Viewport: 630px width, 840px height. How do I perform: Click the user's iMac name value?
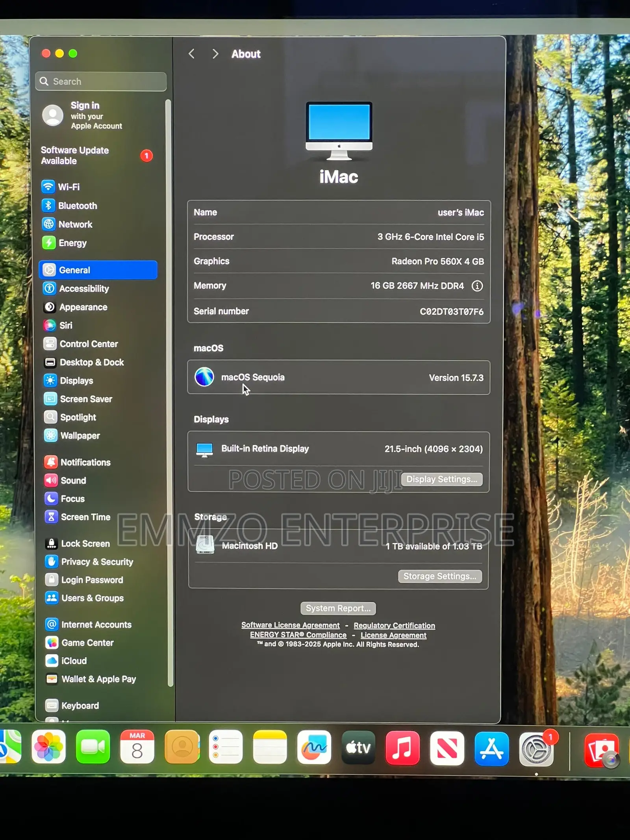click(461, 212)
